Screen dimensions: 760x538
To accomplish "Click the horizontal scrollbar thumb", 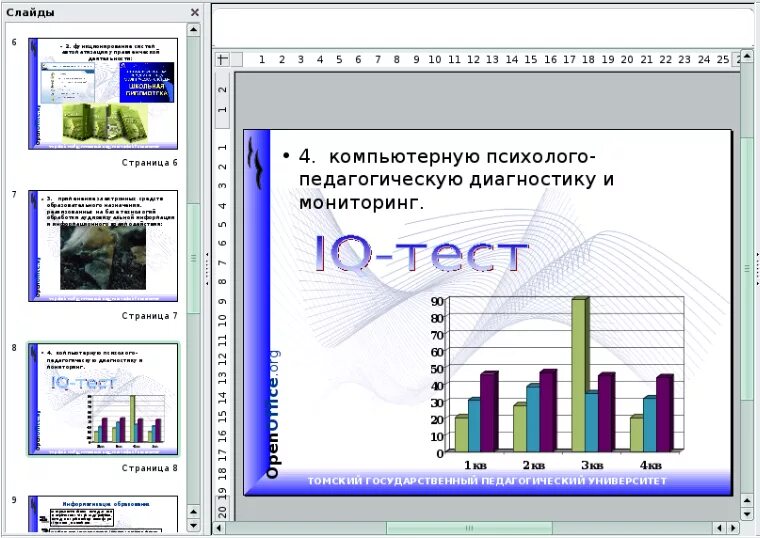I will 469,527.
